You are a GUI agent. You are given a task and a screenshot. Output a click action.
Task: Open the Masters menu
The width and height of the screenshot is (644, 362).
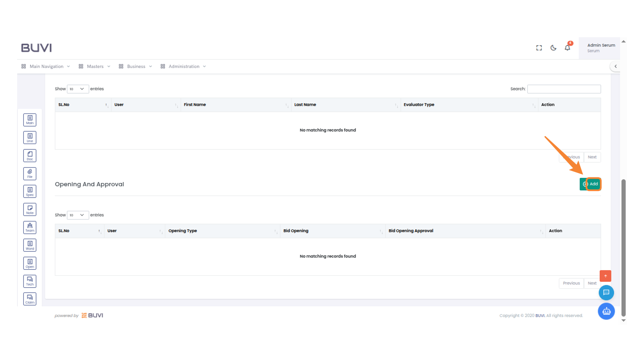coord(95,66)
